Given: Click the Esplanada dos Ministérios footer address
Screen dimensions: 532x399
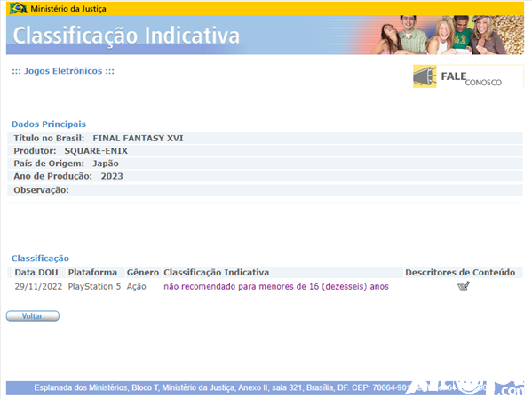Looking at the screenshot, I should [x=220, y=387].
